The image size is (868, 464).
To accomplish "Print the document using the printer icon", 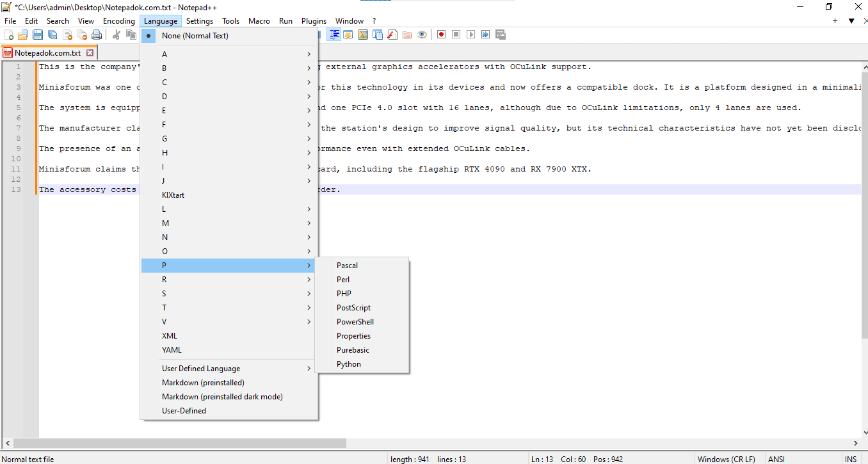I will [96, 35].
